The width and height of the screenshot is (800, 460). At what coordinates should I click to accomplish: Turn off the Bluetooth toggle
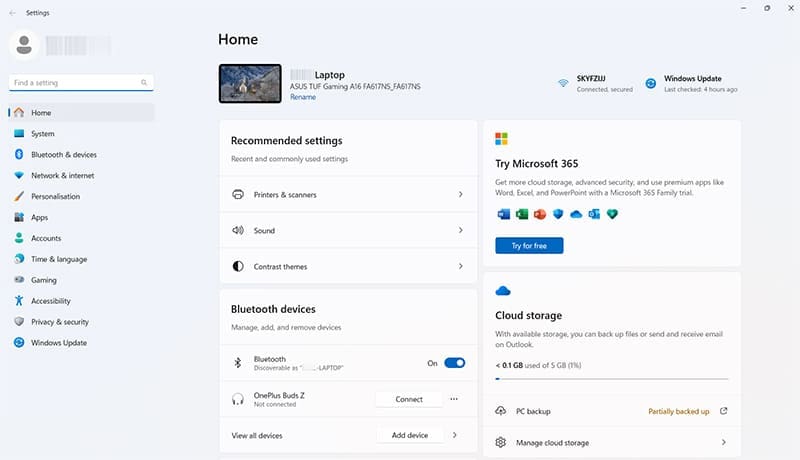tap(454, 363)
